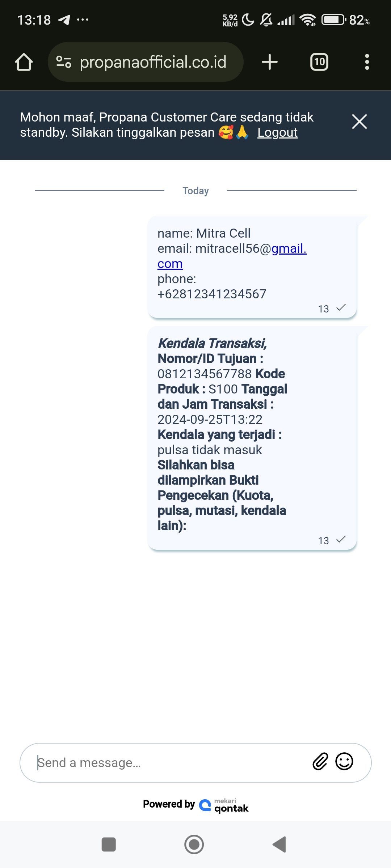Tap the propanaofficial.co.id address bar
This screenshot has height=868, width=391.
146,62
